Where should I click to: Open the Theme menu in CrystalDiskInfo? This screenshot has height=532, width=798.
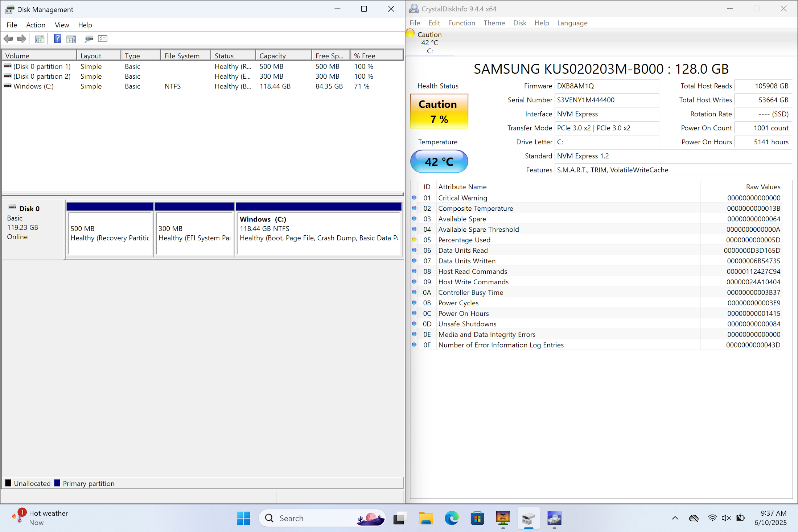coord(494,23)
